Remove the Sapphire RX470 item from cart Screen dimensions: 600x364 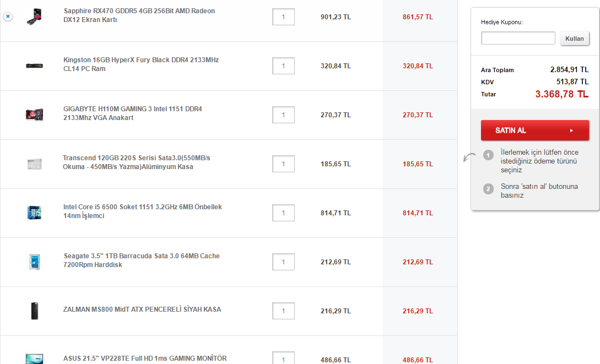[x=8, y=17]
